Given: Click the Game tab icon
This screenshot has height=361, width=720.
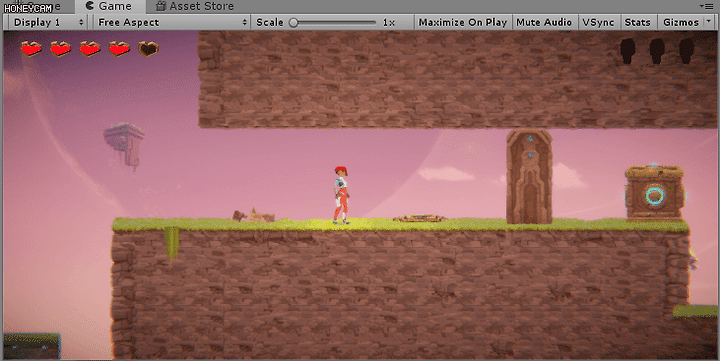Looking at the screenshot, I should click(x=90, y=6).
